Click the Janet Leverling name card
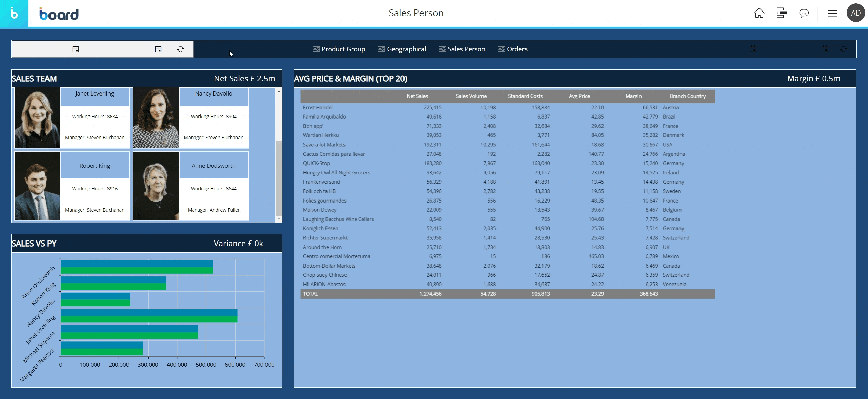 [95, 97]
